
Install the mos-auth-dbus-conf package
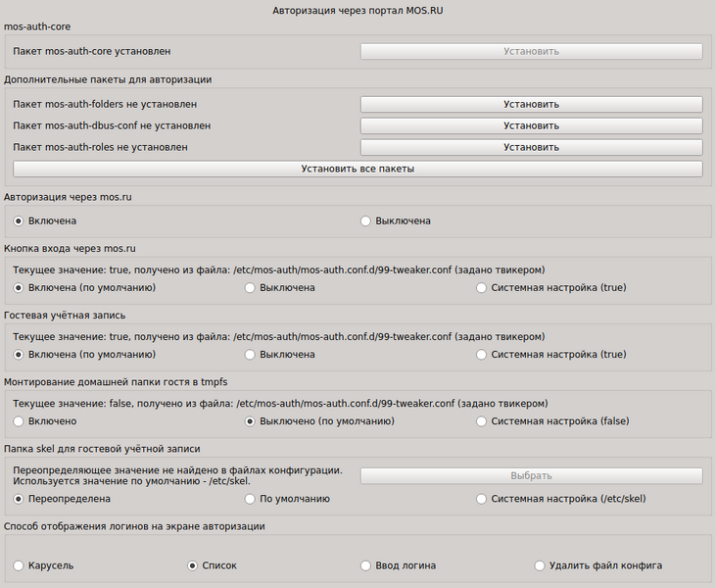(x=531, y=125)
